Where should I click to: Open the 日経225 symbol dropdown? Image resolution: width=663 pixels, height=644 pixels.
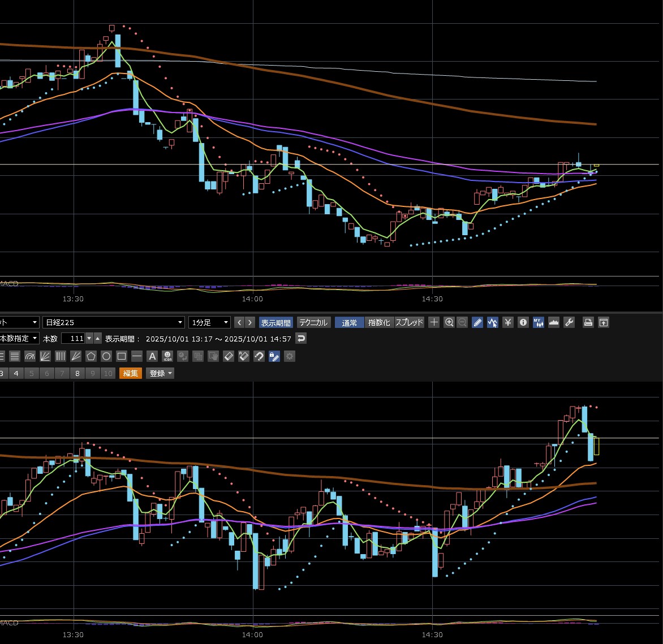point(114,322)
